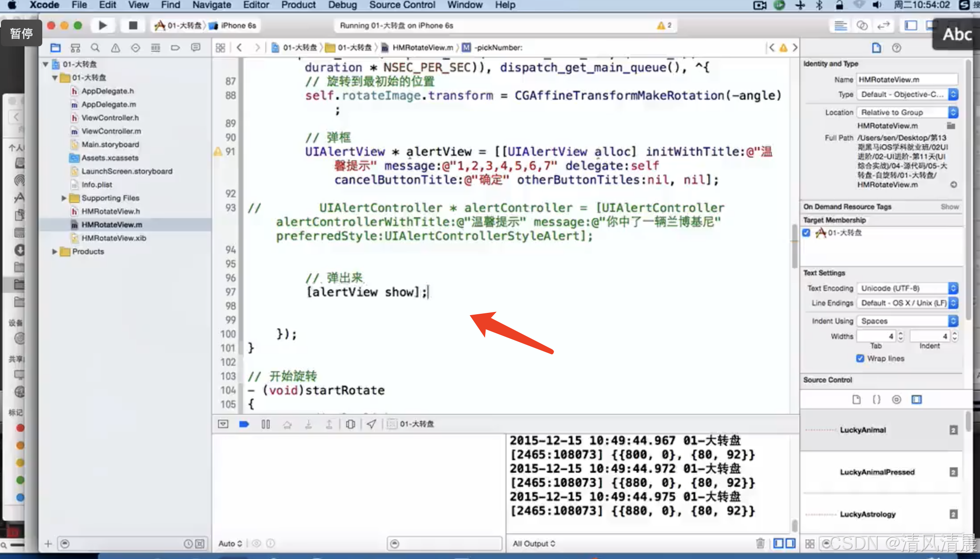Open the File menu

[x=79, y=5]
